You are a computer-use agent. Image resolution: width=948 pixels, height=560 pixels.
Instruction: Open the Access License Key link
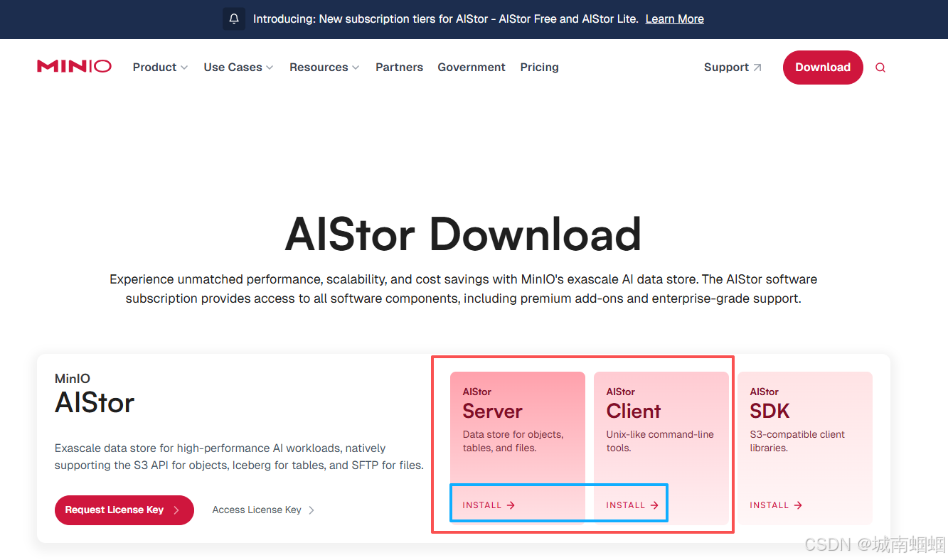pyautogui.click(x=263, y=510)
